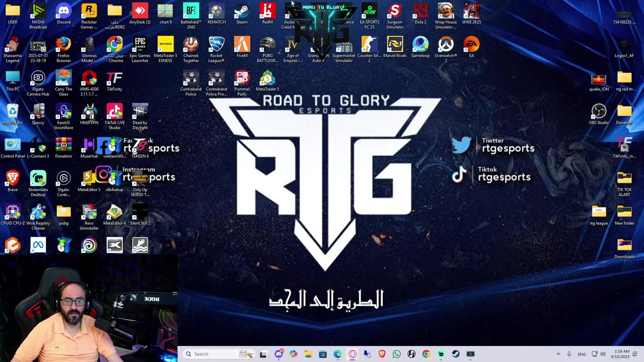Open the Marvel Rivals shortcut
This screenshot has height=362, width=644.
click(x=395, y=47)
